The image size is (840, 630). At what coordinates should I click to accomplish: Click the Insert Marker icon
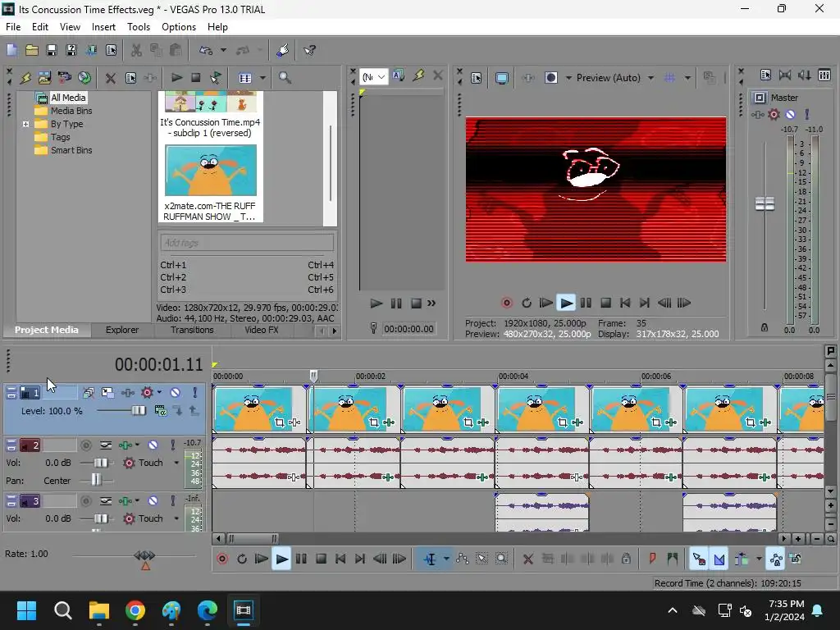[x=652, y=559]
